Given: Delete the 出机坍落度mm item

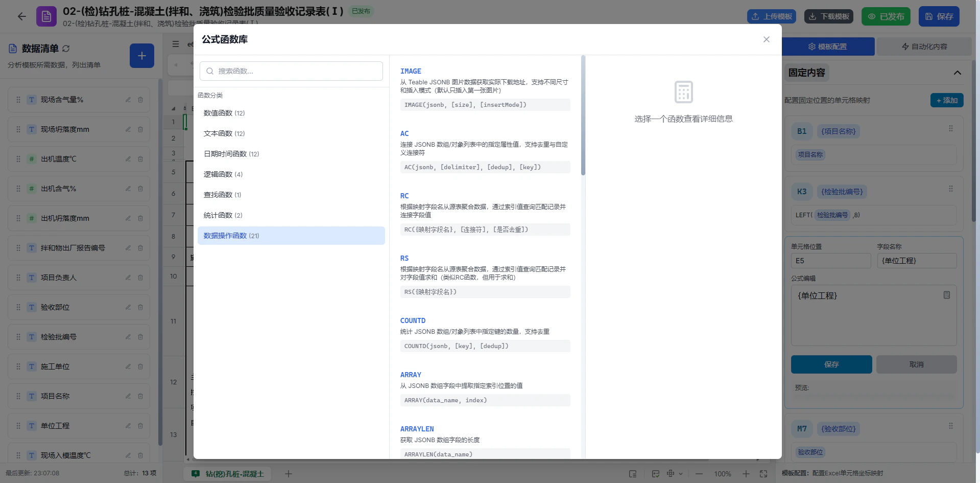Looking at the screenshot, I should coord(140,218).
